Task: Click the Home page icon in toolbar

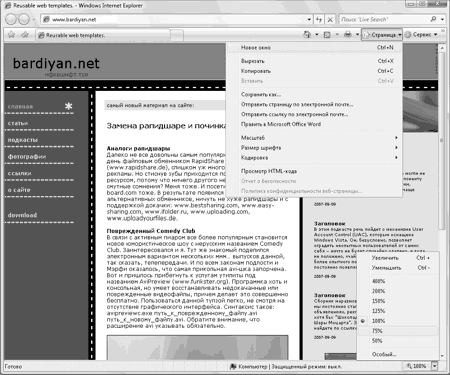Action: (x=307, y=34)
